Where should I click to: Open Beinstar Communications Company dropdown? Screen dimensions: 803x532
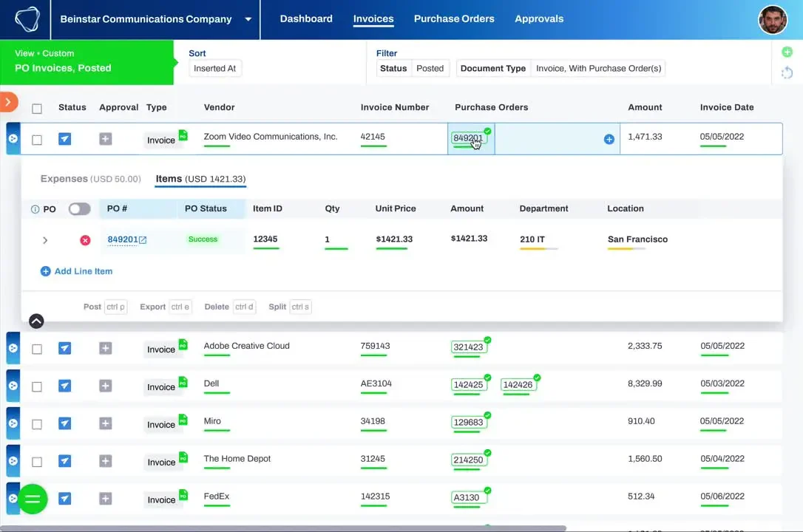coord(156,19)
